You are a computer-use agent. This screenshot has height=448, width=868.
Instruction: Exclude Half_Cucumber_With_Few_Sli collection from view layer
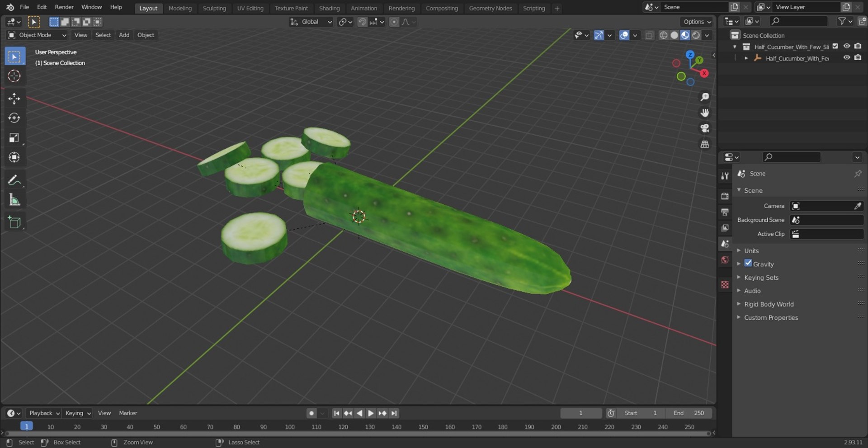click(835, 47)
